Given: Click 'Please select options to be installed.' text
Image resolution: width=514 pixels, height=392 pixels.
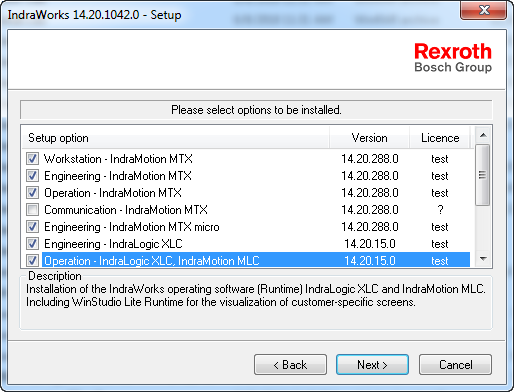Looking at the screenshot, I should click(256, 110).
